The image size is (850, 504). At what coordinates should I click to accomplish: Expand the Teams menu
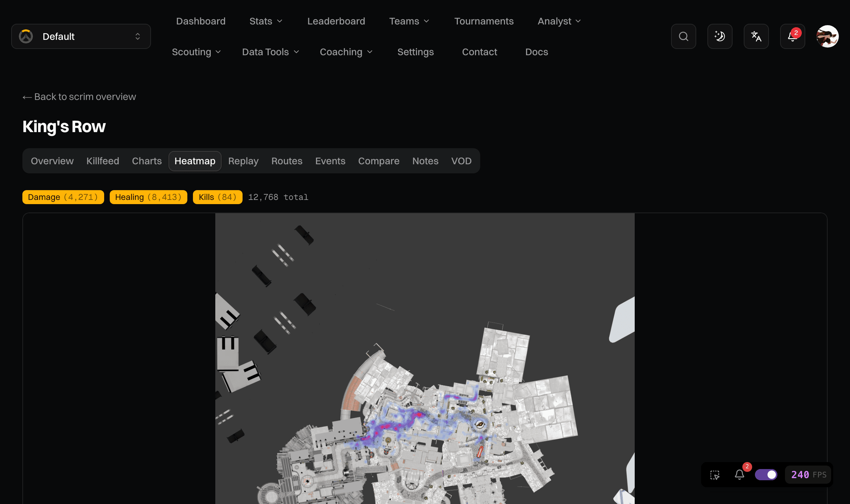pos(409,21)
